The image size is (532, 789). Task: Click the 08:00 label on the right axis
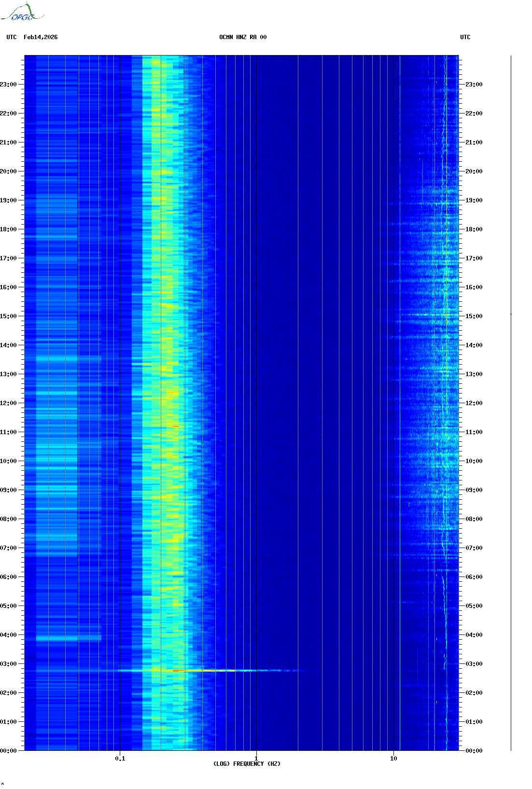point(474,519)
